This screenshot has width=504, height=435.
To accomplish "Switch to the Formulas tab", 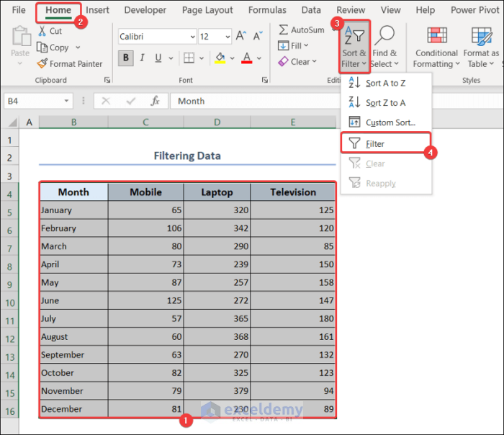I will pyautogui.click(x=267, y=10).
